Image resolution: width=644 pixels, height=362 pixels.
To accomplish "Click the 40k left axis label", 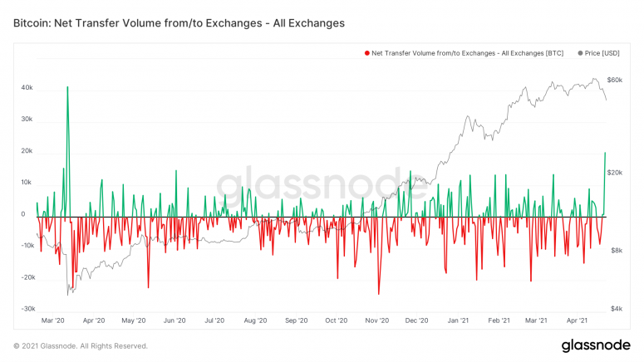I will [27, 87].
